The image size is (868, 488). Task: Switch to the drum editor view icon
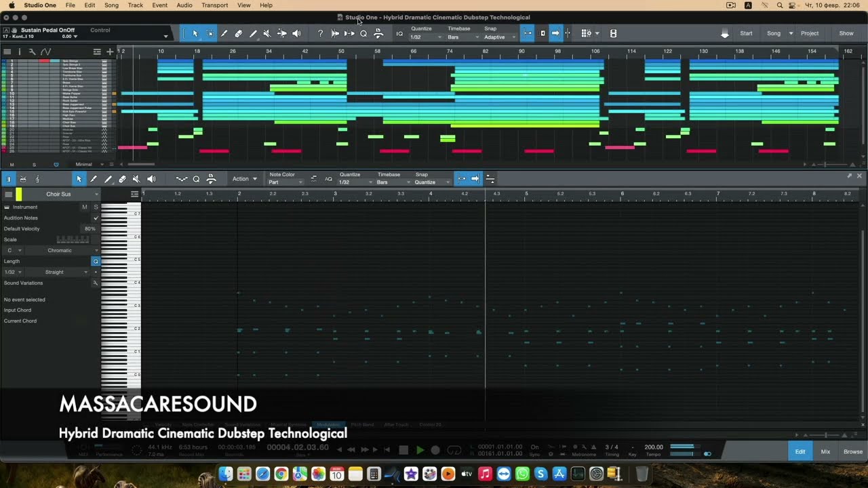(x=23, y=179)
